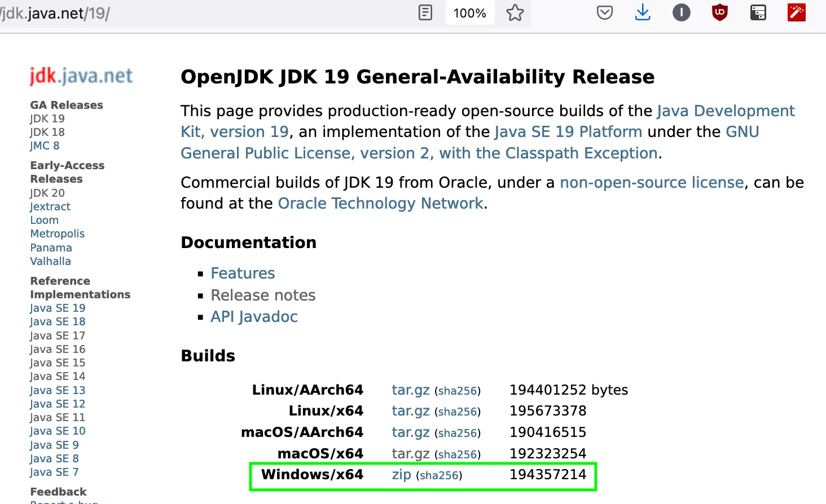Open the Release notes link

tap(263, 295)
